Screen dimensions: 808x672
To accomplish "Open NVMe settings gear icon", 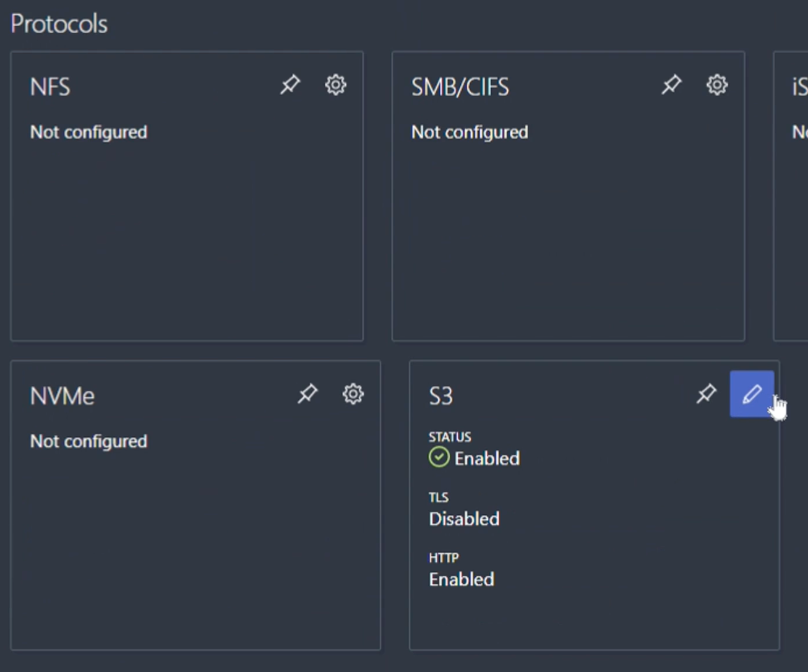I will [x=353, y=394].
